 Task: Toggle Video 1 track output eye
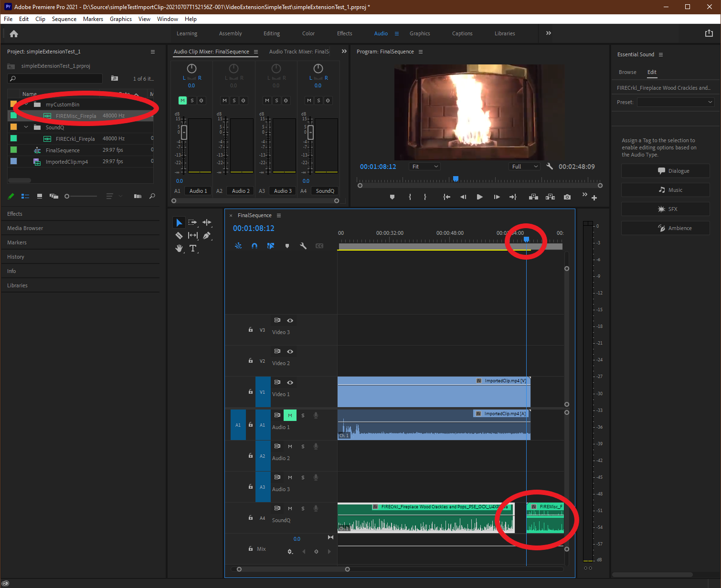point(290,382)
